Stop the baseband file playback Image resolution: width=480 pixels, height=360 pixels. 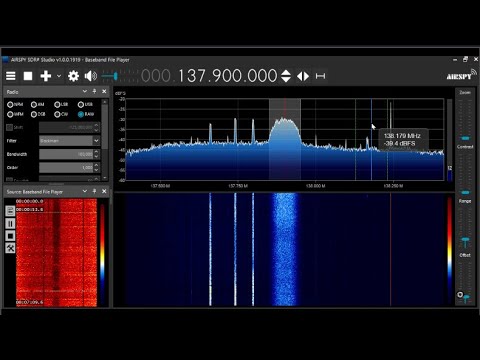pyautogui.click(x=10, y=236)
